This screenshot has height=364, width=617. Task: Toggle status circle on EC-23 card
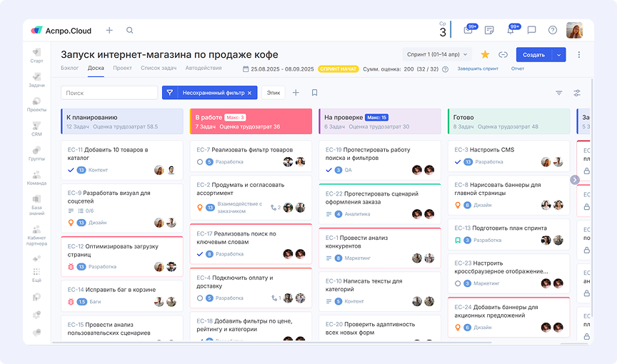click(458, 283)
